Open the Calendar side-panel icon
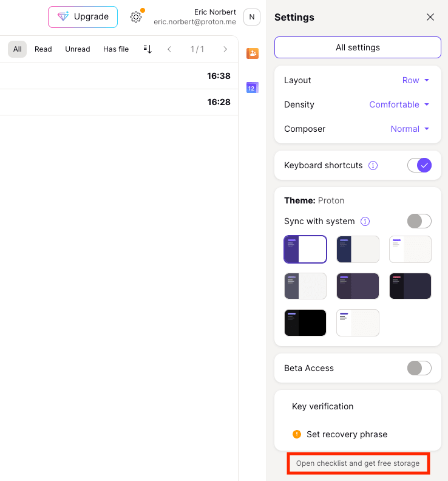This screenshot has height=481, width=448. click(x=253, y=87)
